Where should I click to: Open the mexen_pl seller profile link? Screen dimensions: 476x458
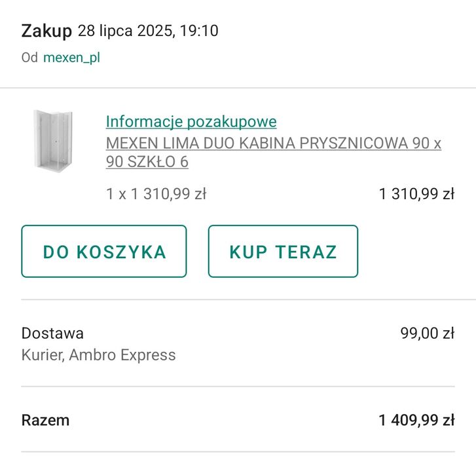[x=71, y=58]
